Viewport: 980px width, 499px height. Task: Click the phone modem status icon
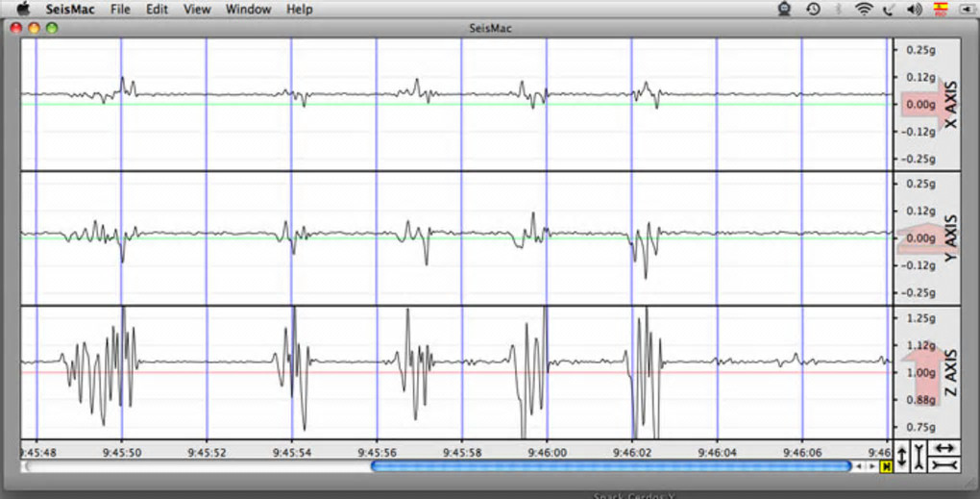click(888, 9)
